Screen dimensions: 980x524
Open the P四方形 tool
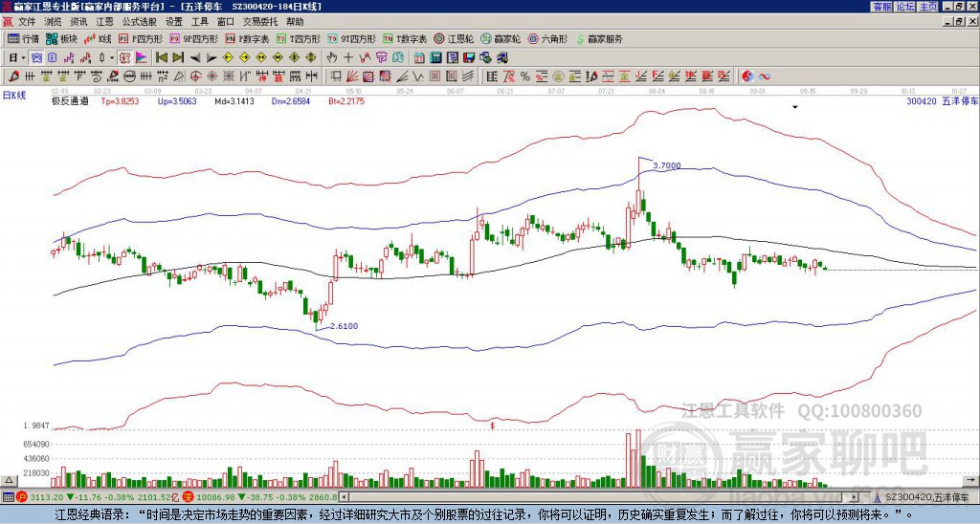[142, 38]
